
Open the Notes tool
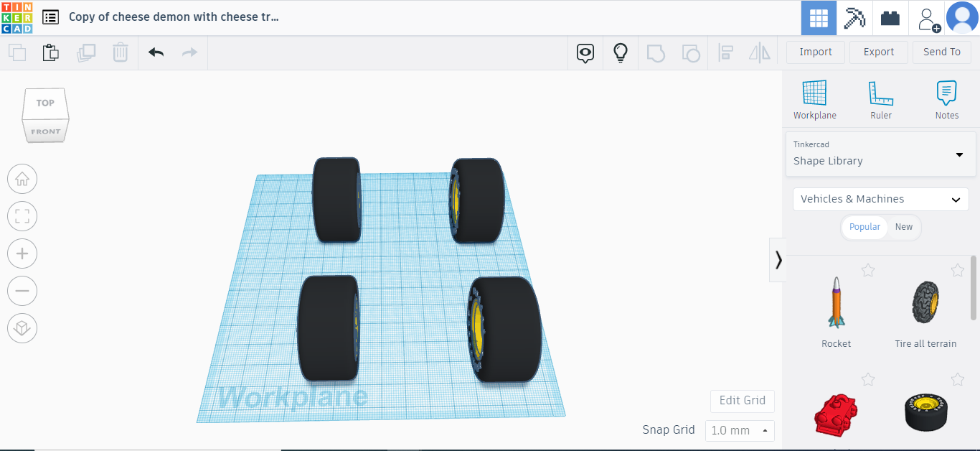(947, 100)
